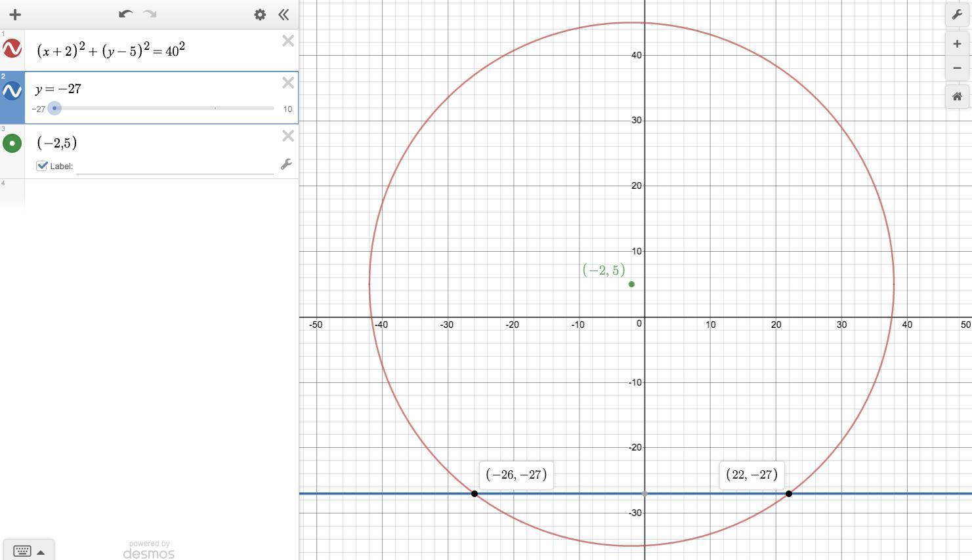
Task: Zoom in on the graph
Action: (957, 44)
